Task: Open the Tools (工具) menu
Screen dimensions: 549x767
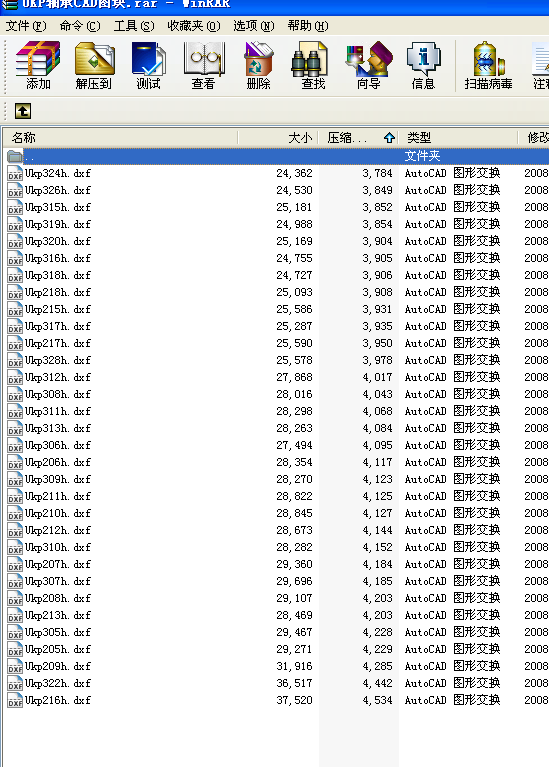Action: [x=134, y=25]
